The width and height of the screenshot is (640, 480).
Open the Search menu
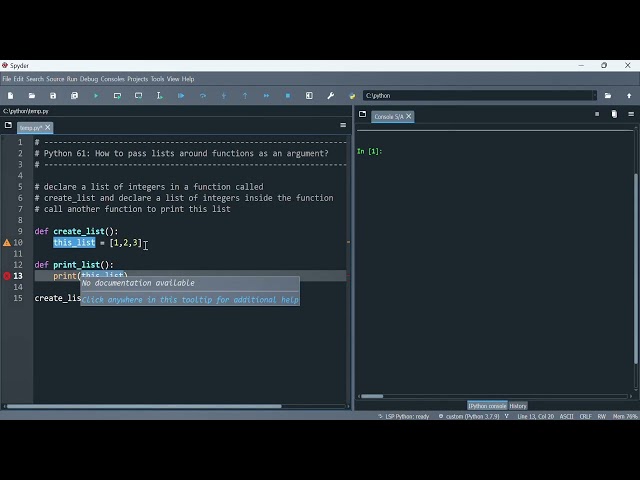click(35, 79)
